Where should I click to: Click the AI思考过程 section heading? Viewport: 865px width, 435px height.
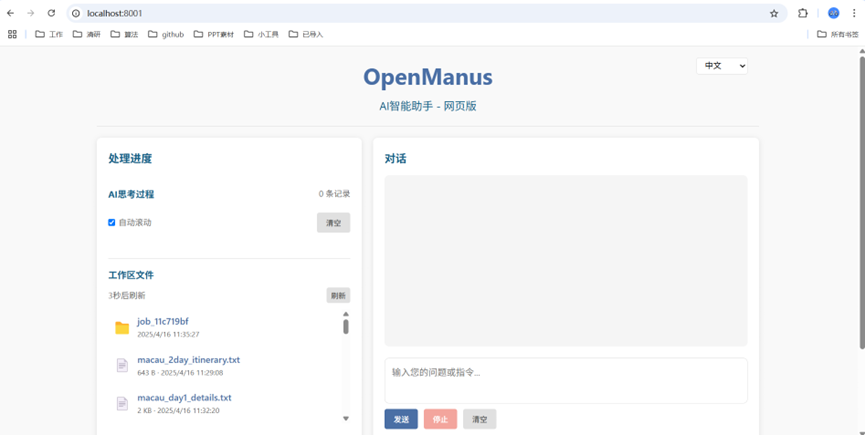pyautogui.click(x=131, y=194)
